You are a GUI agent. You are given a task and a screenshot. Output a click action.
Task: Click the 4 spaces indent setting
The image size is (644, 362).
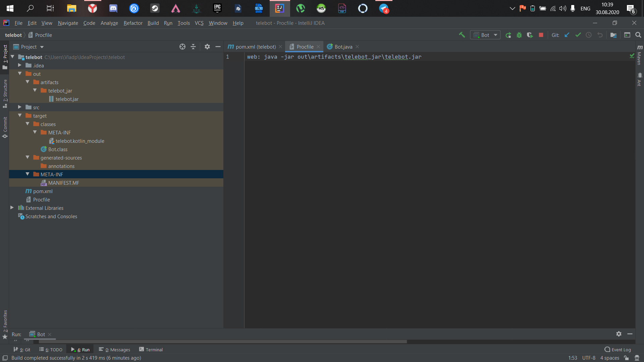609,358
